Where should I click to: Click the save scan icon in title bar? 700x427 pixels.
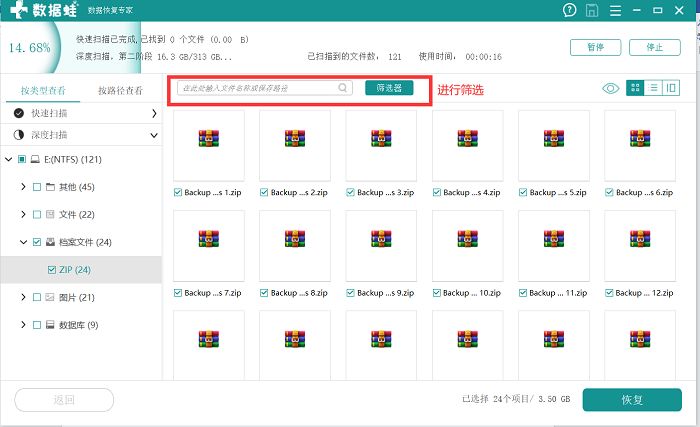pyautogui.click(x=592, y=10)
